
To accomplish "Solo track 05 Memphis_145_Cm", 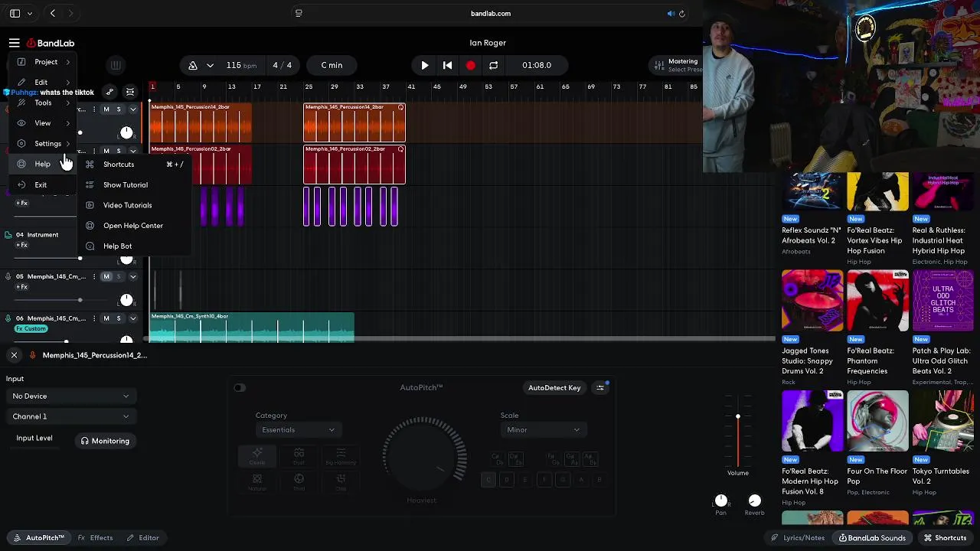I will (118, 276).
